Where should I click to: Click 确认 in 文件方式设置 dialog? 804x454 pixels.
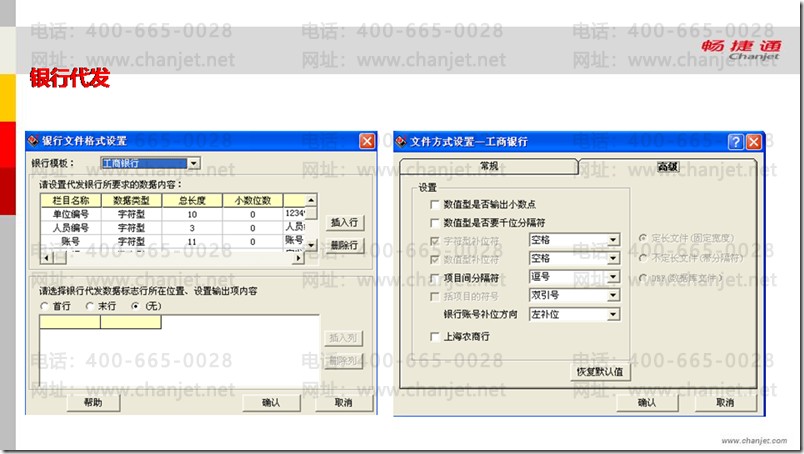pos(647,403)
